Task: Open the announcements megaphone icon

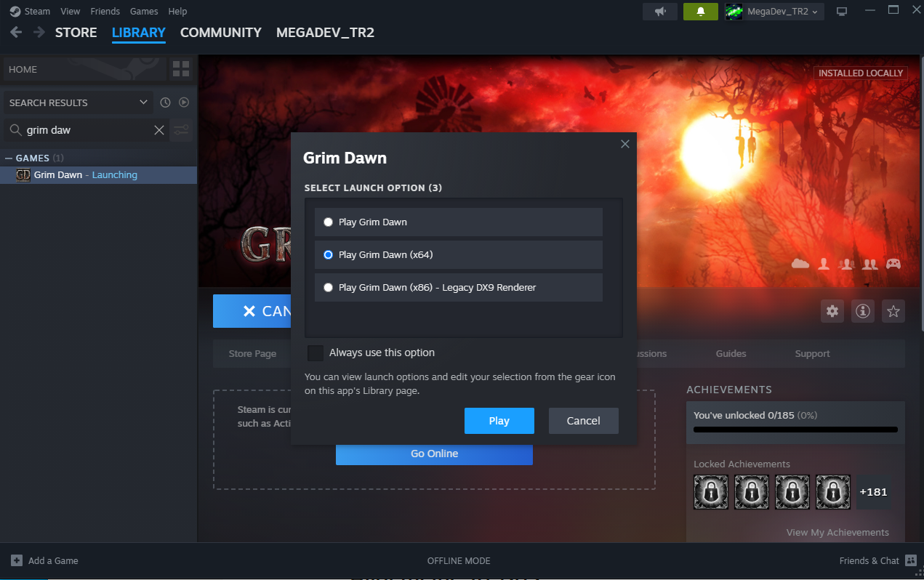Action: 660,12
